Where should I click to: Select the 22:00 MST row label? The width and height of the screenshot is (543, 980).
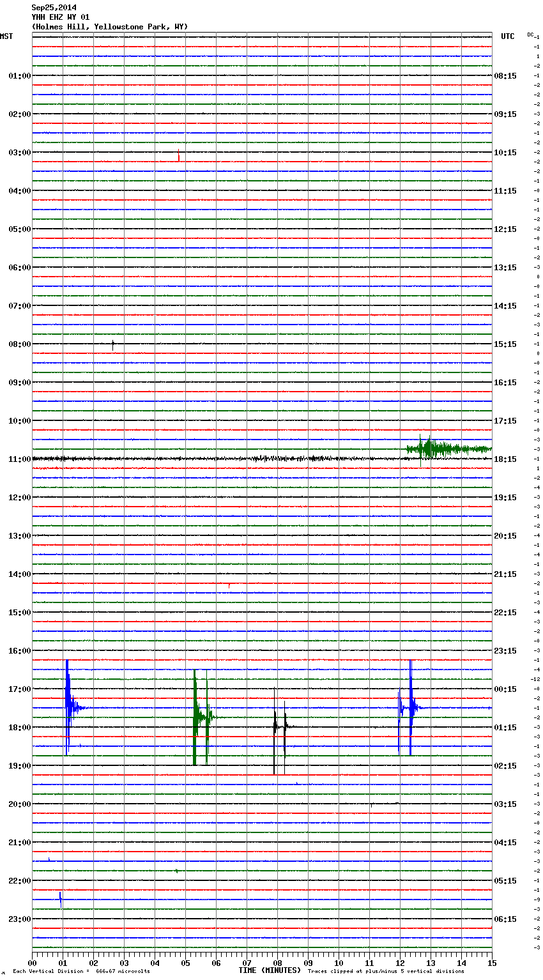click(20, 881)
